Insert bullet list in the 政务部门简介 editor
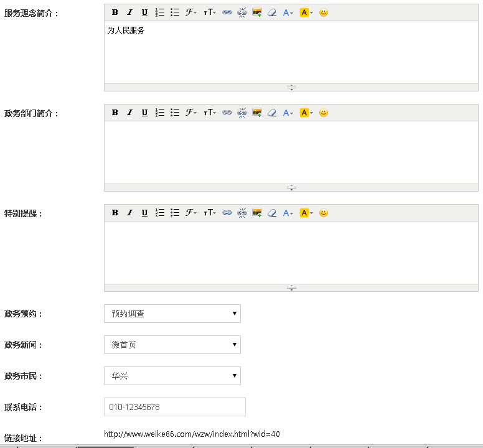Screen dimensions: 483x448 tap(175, 113)
